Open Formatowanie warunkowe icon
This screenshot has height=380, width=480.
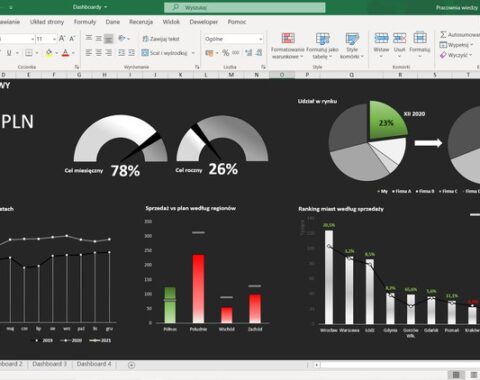point(288,38)
